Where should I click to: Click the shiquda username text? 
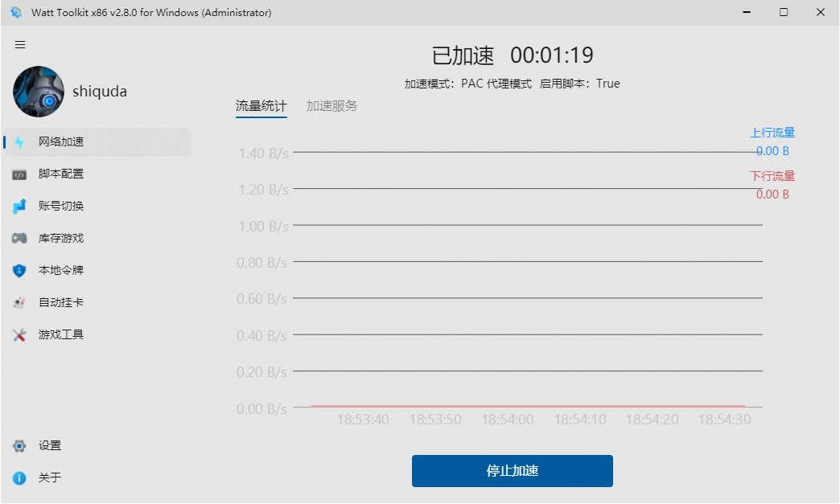100,91
